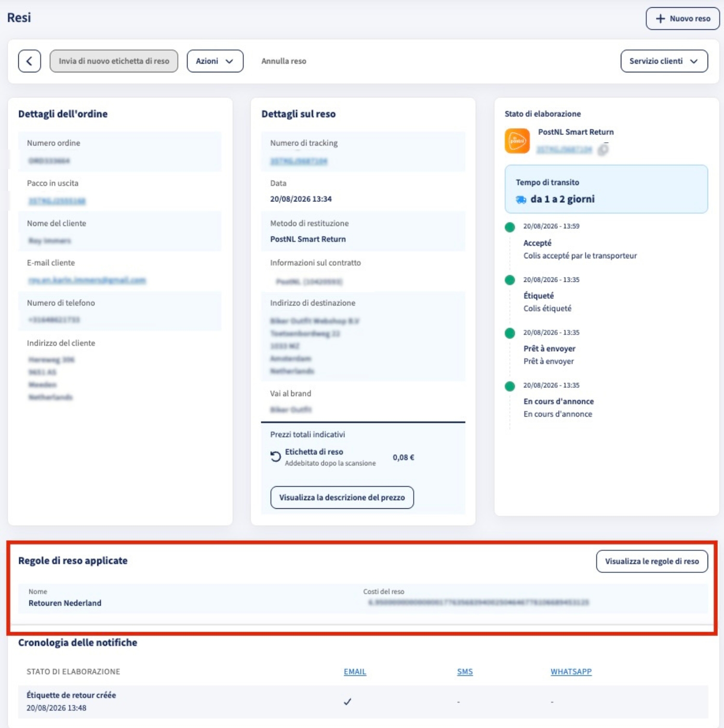Viewport: 724px width, 728px height.
Task: Click the return date '20/08/2026 13:34'
Action: tap(301, 199)
